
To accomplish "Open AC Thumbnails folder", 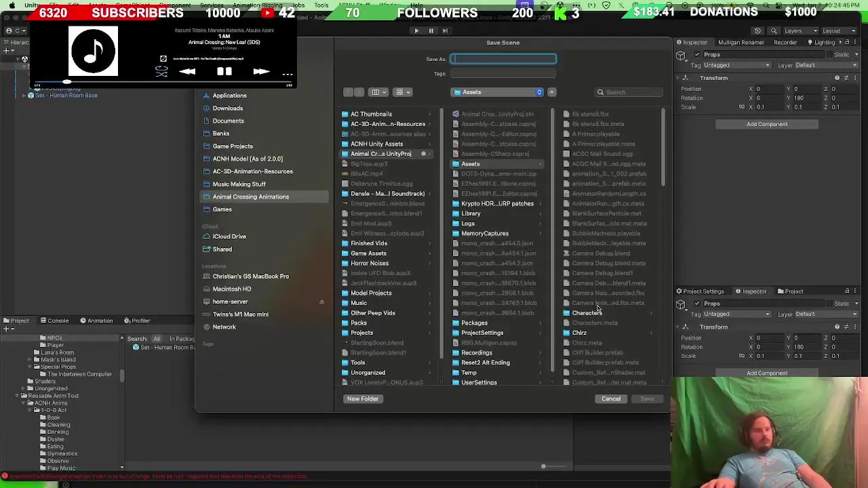I will coord(371,114).
